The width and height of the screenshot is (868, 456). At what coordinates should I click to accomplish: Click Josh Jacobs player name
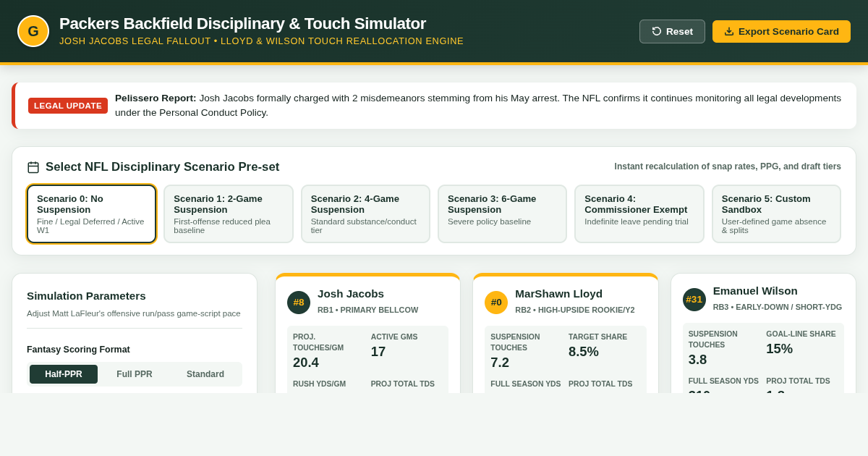[x=351, y=294]
